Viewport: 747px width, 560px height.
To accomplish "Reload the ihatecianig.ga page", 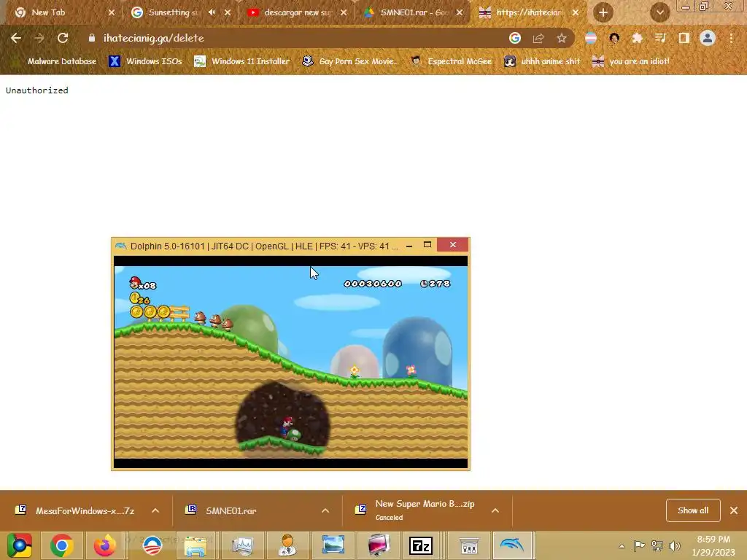I will (x=63, y=38).
